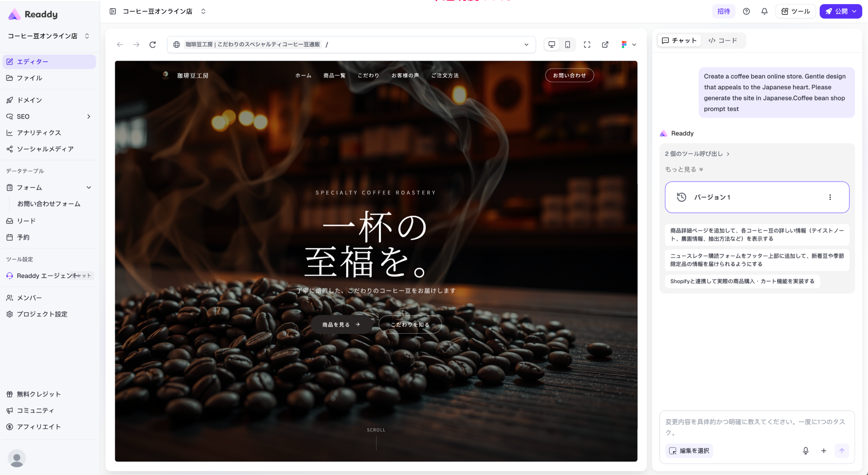Click the Readdy logo

(x=33, y=14)
